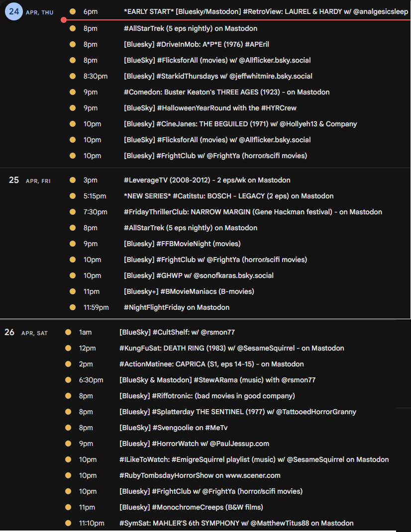Open #DriveInMob: A*P*E (1976) event
This screenshot has height=532, width=411.
point(197,44)
